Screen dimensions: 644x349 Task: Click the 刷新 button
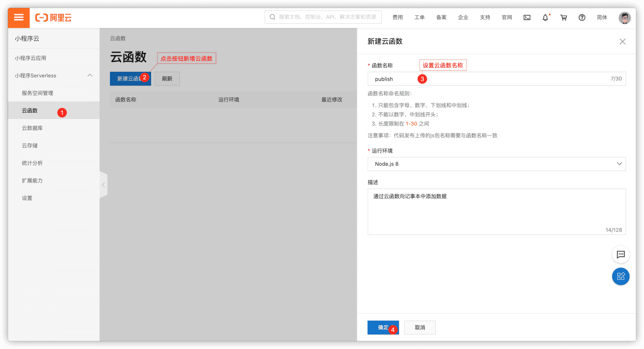point(167,79)
